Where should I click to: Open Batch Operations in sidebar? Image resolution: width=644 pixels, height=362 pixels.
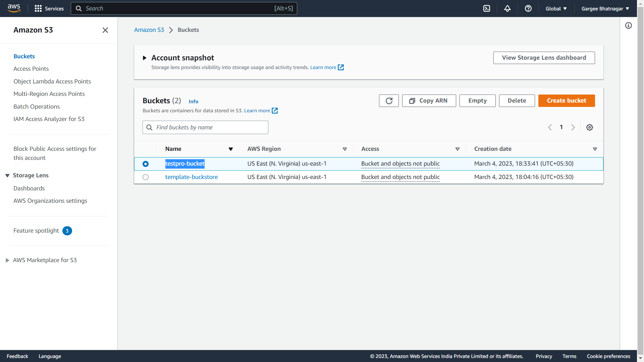tap(37, 107)
